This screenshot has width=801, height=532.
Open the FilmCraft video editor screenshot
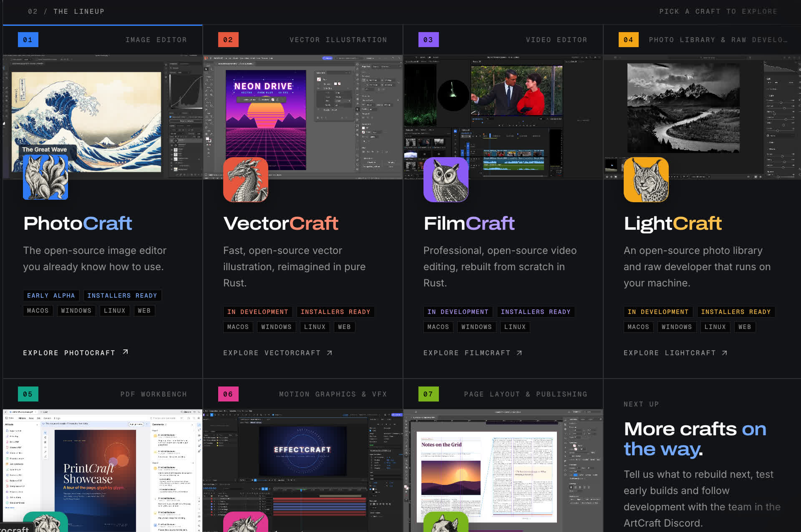pos(503,117)
